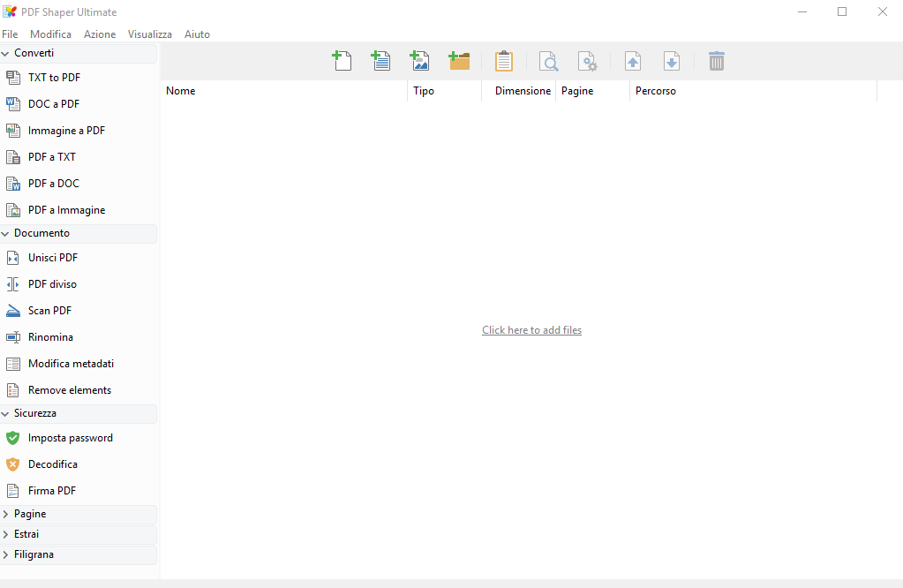Click the add image file toolbar icon
Image resolution: width=903 pixels, height=588 pixels.
(420, 60)
